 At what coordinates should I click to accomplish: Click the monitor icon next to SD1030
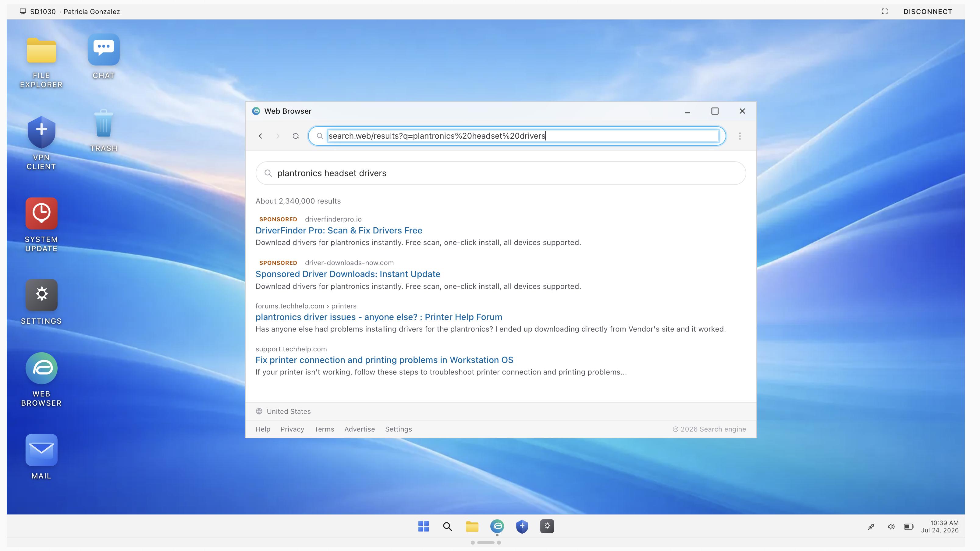tap(23, 11)
